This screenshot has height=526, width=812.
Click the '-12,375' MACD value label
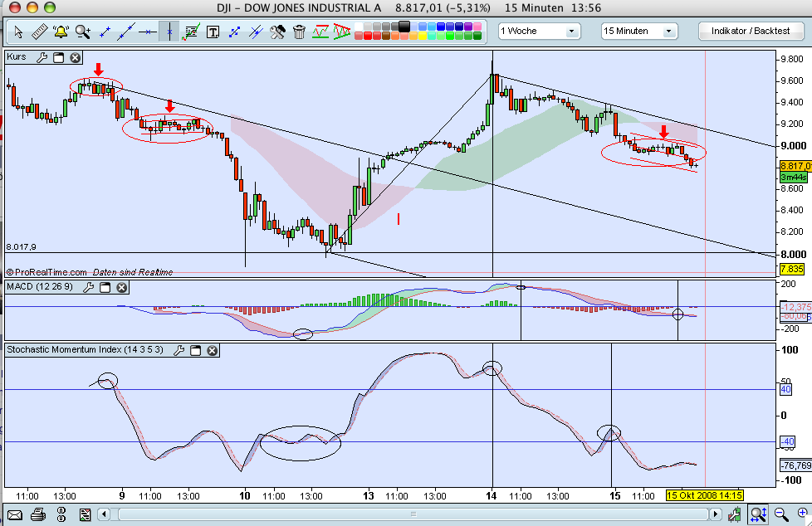pos(796,307)
